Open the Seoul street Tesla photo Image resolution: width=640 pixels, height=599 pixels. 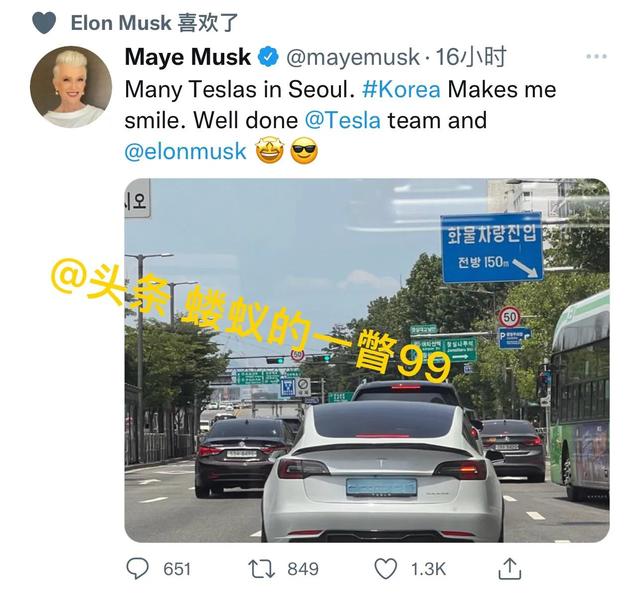click(367, 360)
